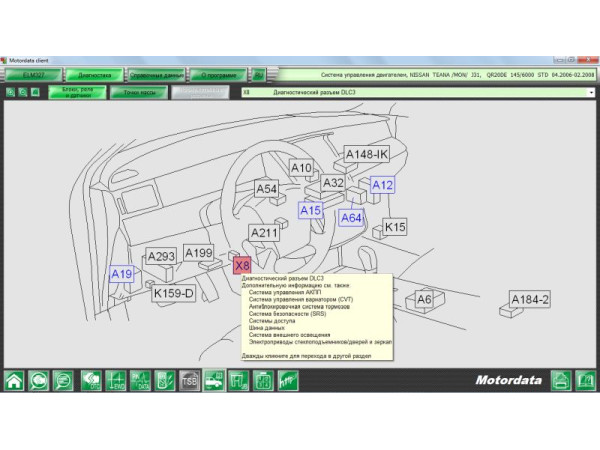Click the A184-2 component label

[530, 299]
